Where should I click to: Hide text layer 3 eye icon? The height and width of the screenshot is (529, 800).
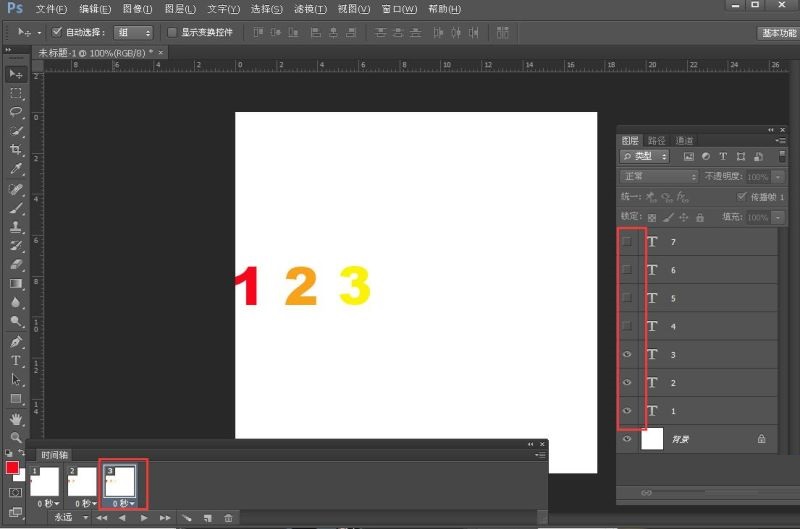click(x=627, y=354)
